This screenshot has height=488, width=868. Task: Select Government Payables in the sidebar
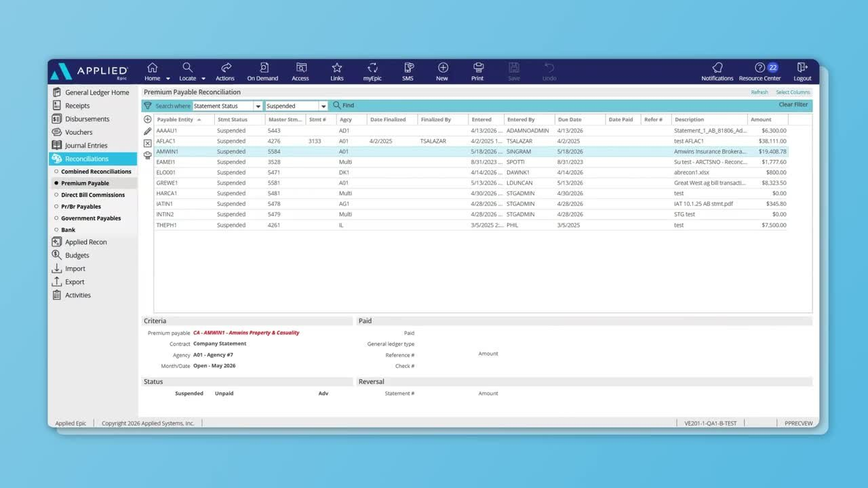91,218
